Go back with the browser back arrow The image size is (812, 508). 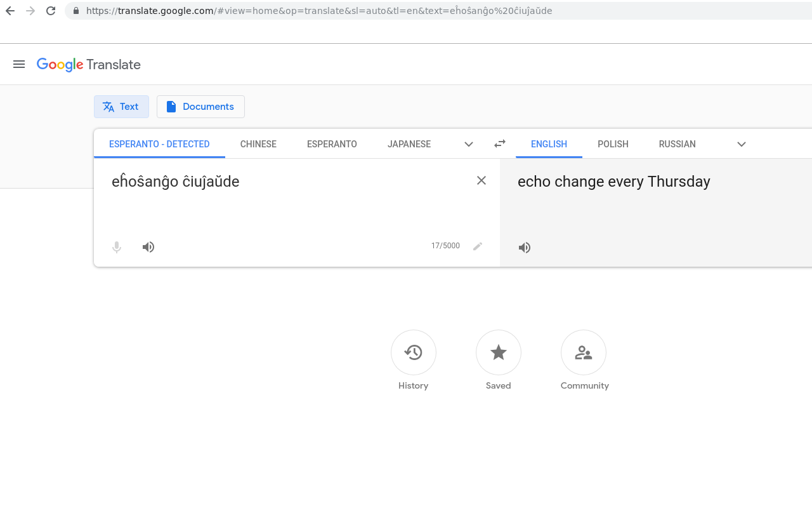(x=10, y=11)
